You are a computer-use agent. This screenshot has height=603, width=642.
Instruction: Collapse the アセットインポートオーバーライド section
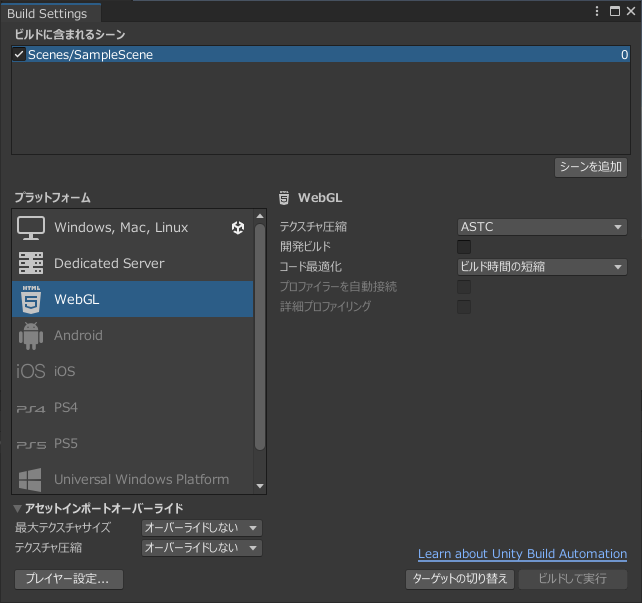coord(17,508)
